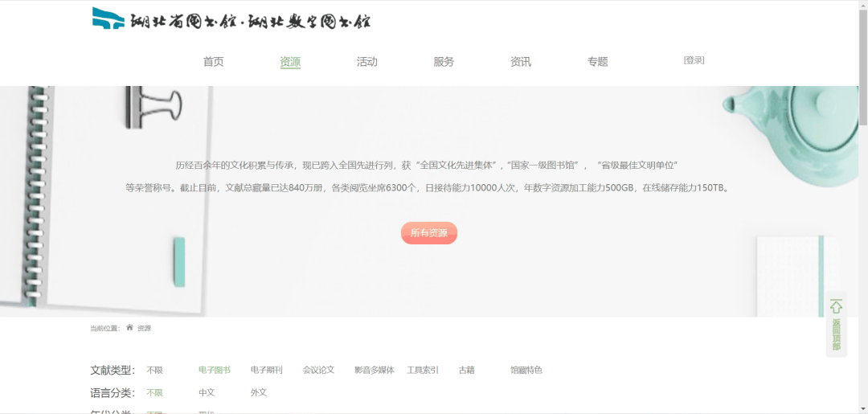Click the 返回顶部 text
The image size is (868, 414).
coord(837,334)
